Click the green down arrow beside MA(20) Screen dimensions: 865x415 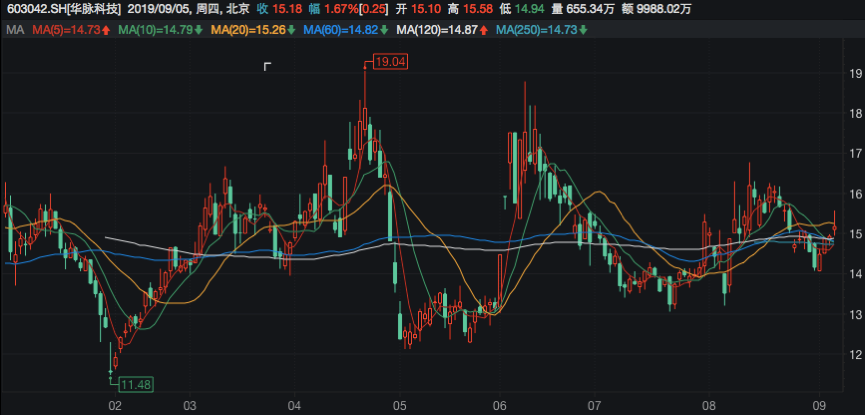click(x=290, y=30)
